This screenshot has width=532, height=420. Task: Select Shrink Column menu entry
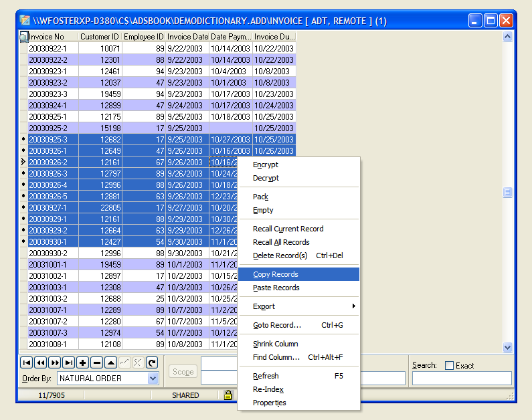tap(299, 344)
